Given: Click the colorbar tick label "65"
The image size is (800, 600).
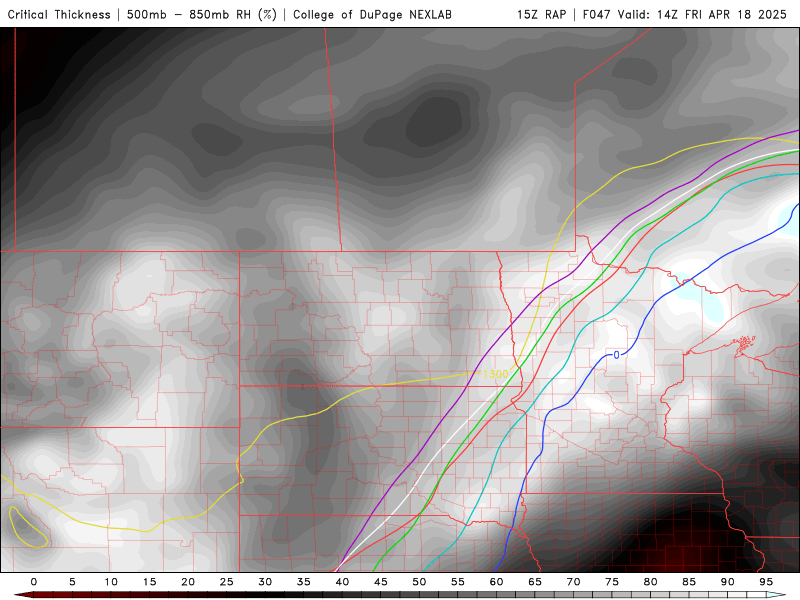Looking at the screenshot, I should [x=535, y=582].
